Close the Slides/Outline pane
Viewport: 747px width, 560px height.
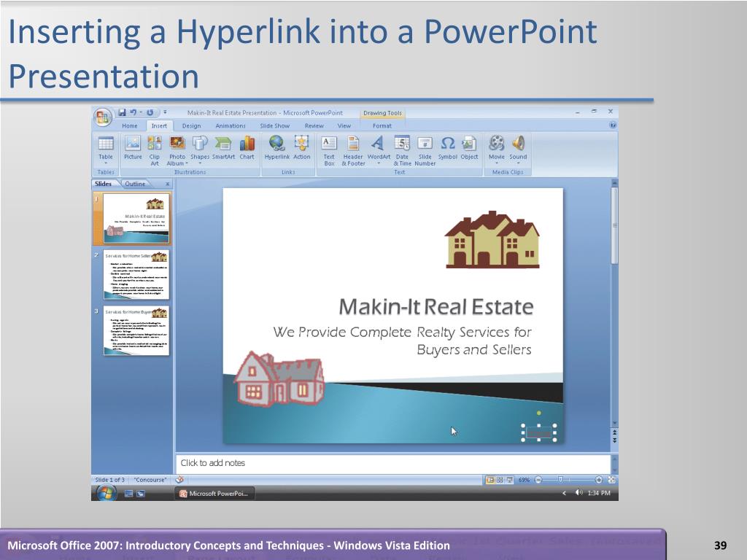[167, 184]
